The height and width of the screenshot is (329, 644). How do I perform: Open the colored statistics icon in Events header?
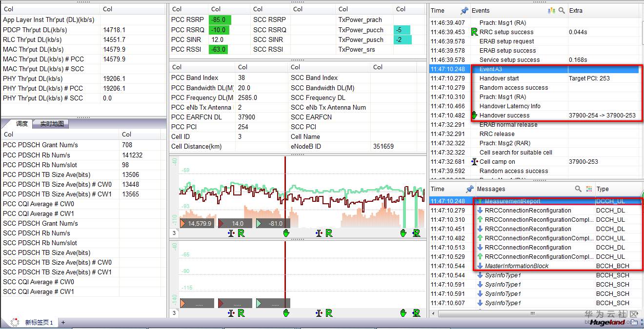click(x=552, y=10)
